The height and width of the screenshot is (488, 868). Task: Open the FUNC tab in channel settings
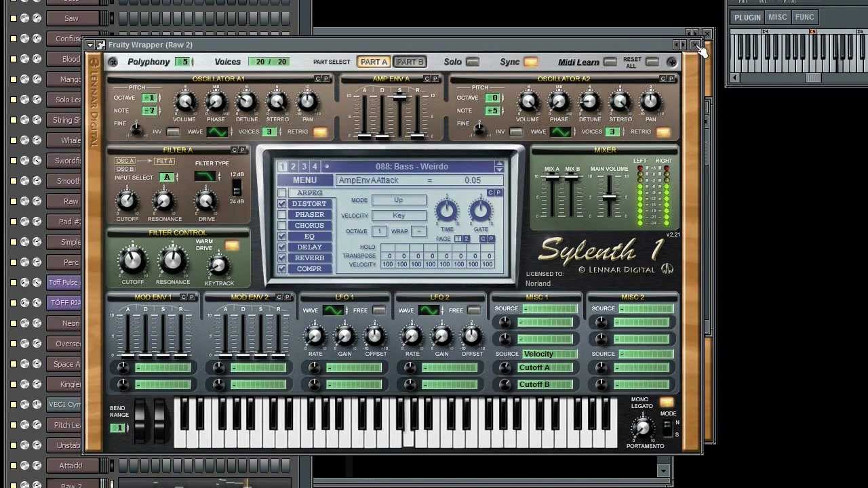point(805,18)
